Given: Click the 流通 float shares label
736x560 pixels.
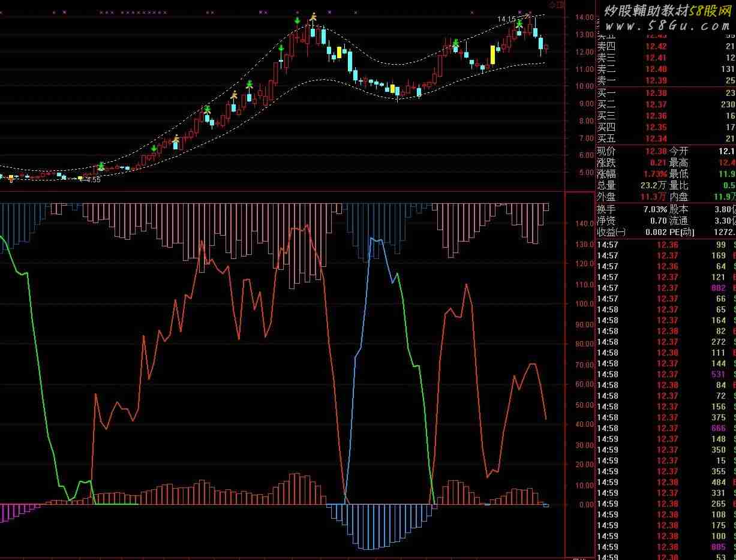Looking at the screenshot, I should (679, 221).
